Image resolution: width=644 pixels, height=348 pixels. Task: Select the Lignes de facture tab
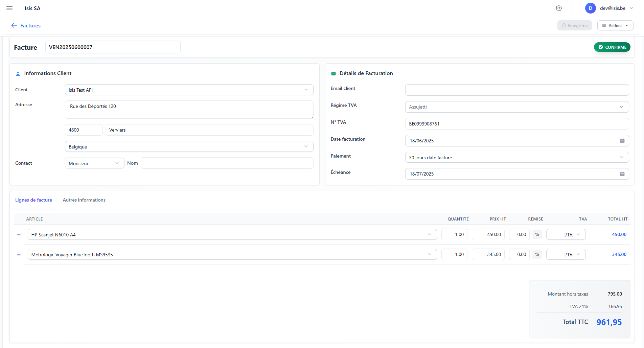(33, 200)
